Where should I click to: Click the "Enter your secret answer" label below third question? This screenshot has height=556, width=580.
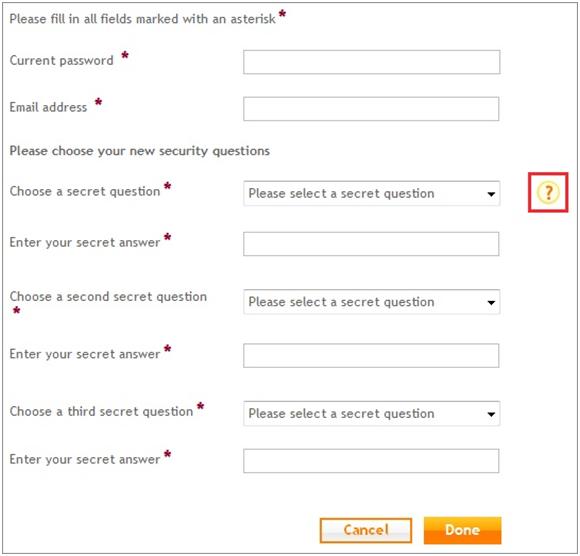[x=85, y=459]
